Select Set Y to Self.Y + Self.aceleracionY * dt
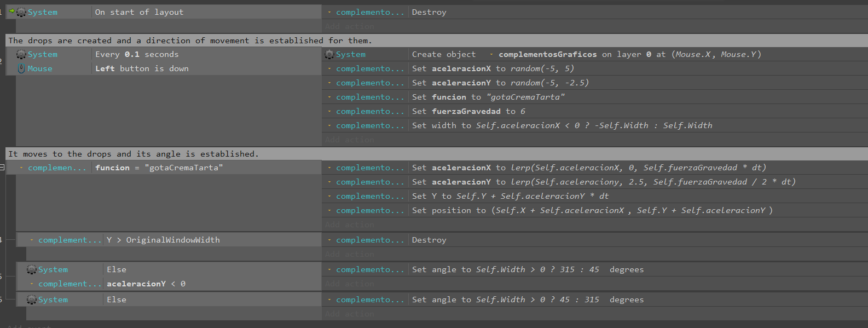Image resolution: width=868 pixels, height=328 pixels. click(x=595, y=196)
